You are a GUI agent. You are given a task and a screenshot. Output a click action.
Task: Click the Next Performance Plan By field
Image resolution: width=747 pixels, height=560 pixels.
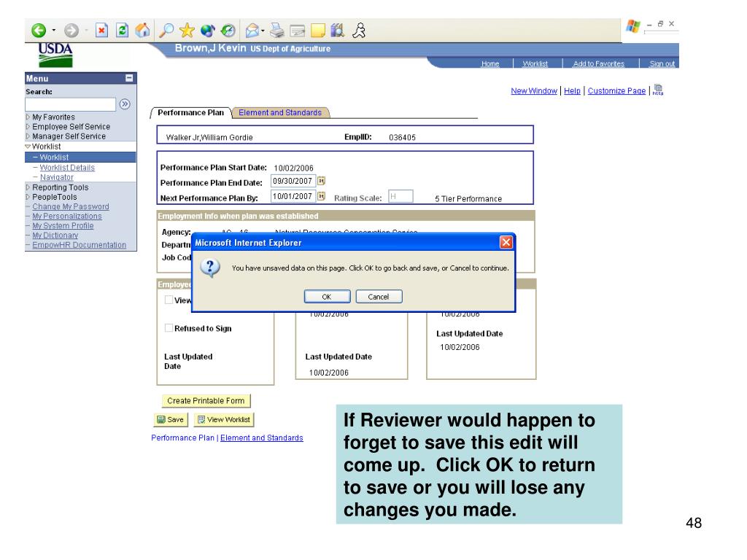tap(293, 196)
